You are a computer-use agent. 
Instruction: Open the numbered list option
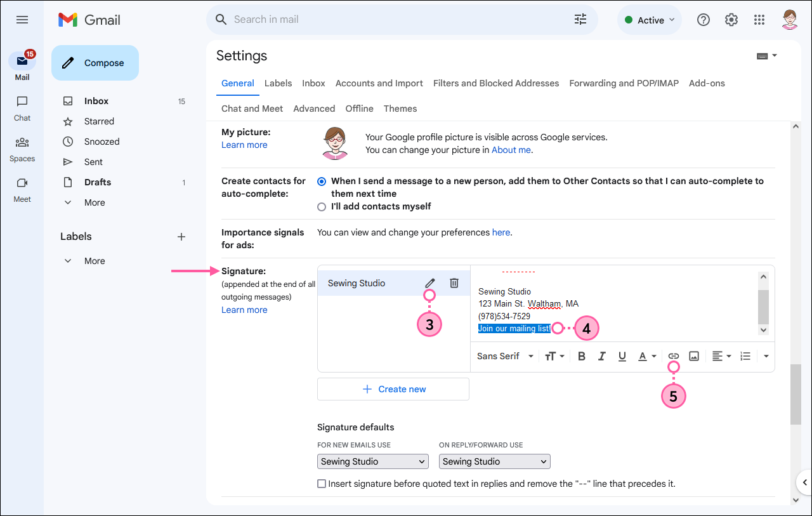pos(745,357)
